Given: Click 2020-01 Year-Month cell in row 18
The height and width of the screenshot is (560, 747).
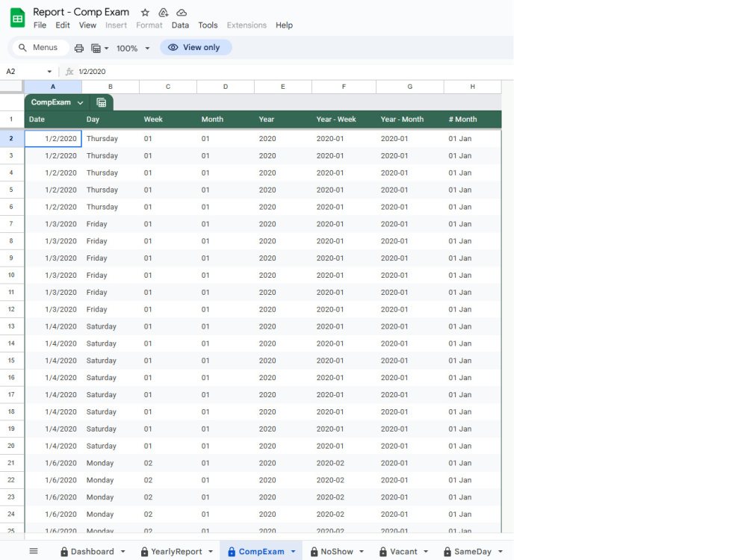Looking at the screenshot, I should 410,412.
